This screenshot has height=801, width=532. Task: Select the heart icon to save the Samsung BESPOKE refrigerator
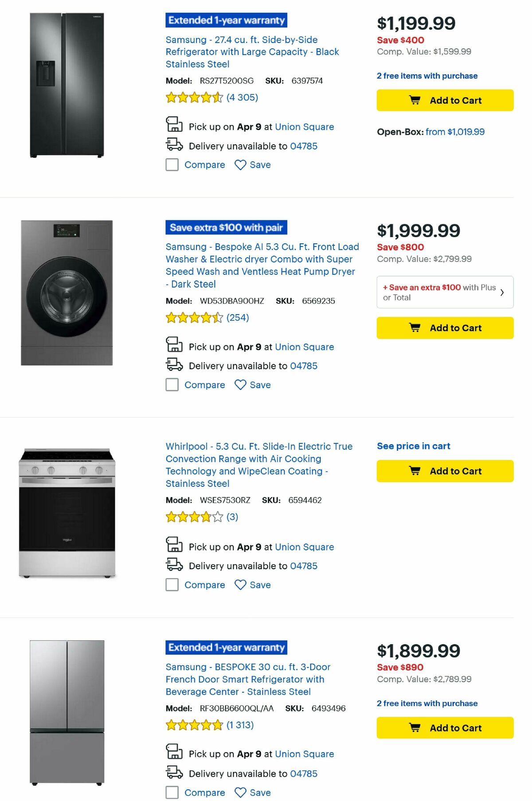pyautogui.click(x=240, y=793)
